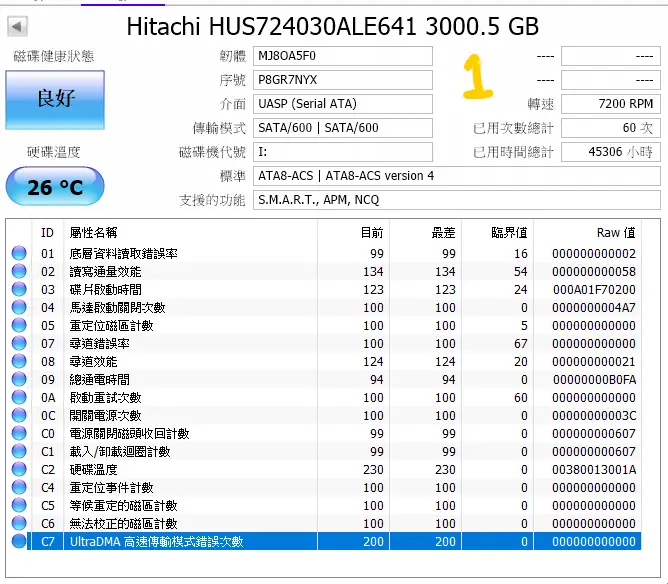
Task: Click raw value 00000000003C
Action: [x=594, y=415]
